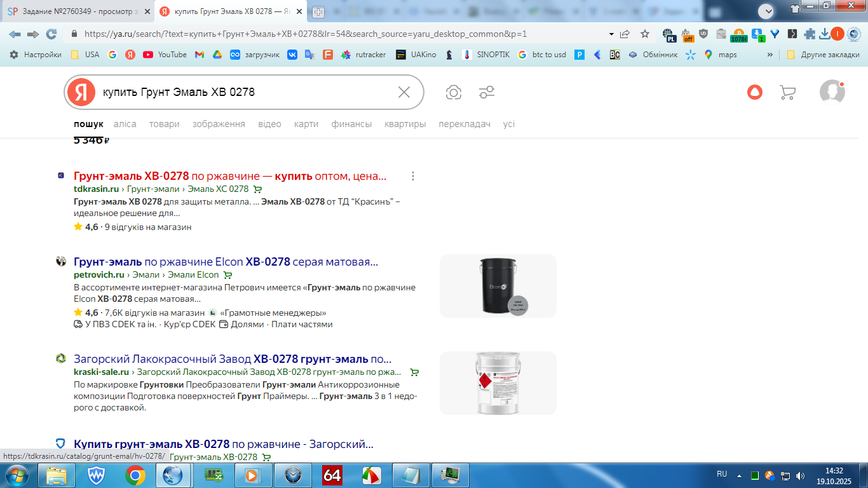Viewport: 868px width, 488px height.
Task: Open the USA bookmarks folder
Action: tap(85, 55)
